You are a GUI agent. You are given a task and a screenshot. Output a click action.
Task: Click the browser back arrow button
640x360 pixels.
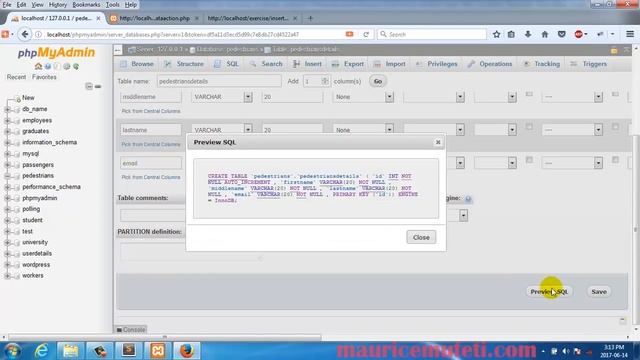pos(24,34)
